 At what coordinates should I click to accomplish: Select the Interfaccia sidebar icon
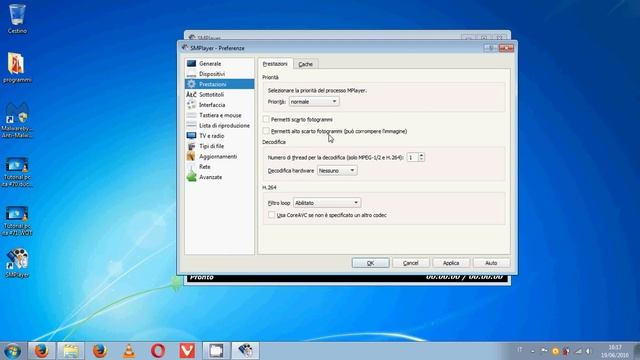[x=191, y=105]
